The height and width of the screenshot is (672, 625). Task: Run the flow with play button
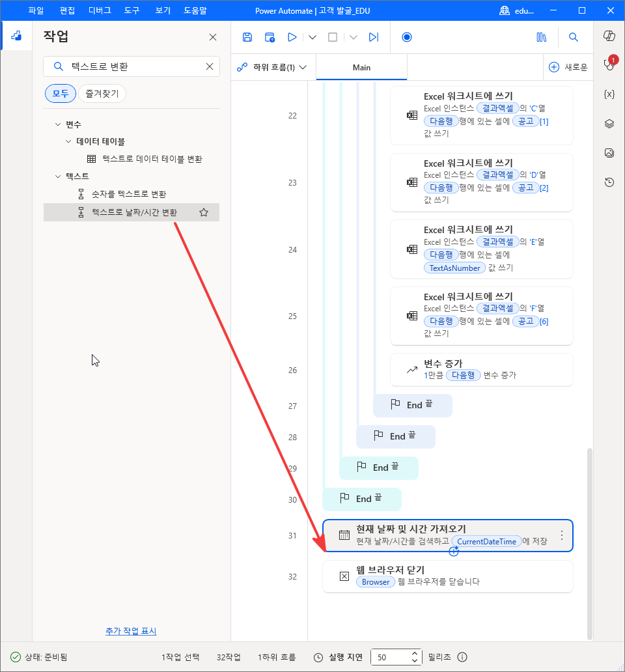point(292,37)
